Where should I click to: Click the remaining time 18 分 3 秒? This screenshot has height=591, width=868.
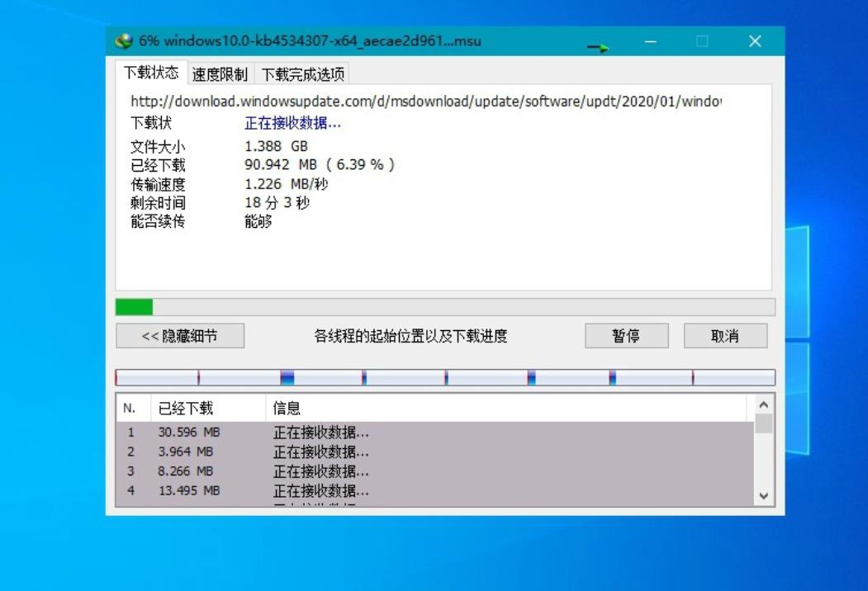coord(277,202)
